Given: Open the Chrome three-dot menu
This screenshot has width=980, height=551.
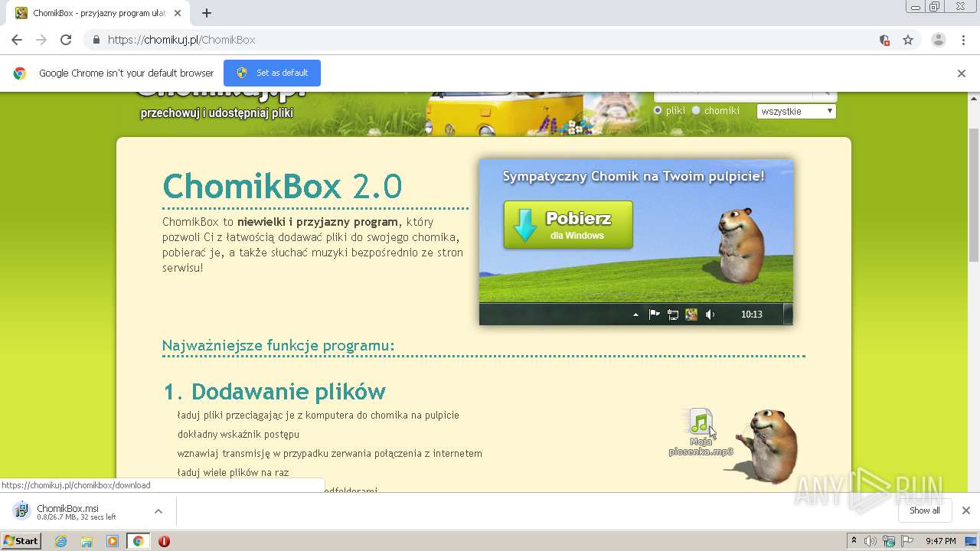Looking at the screenshot, I should tap(963, 40).
